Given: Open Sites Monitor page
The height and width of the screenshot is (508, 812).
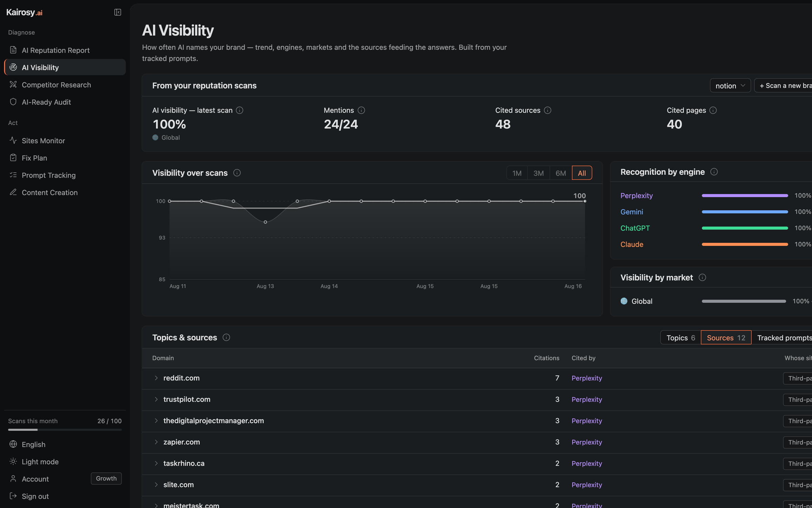Looking at the screenshot, I should [65, 141].
